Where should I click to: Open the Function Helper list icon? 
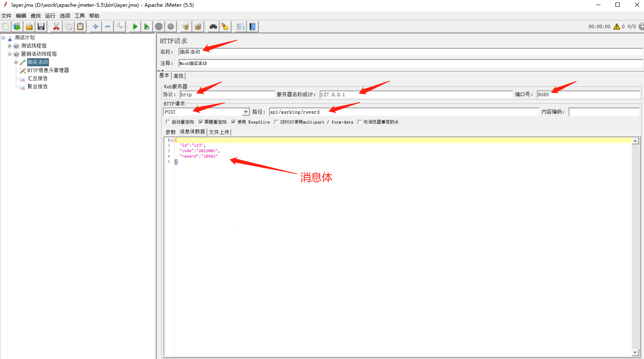240,26
